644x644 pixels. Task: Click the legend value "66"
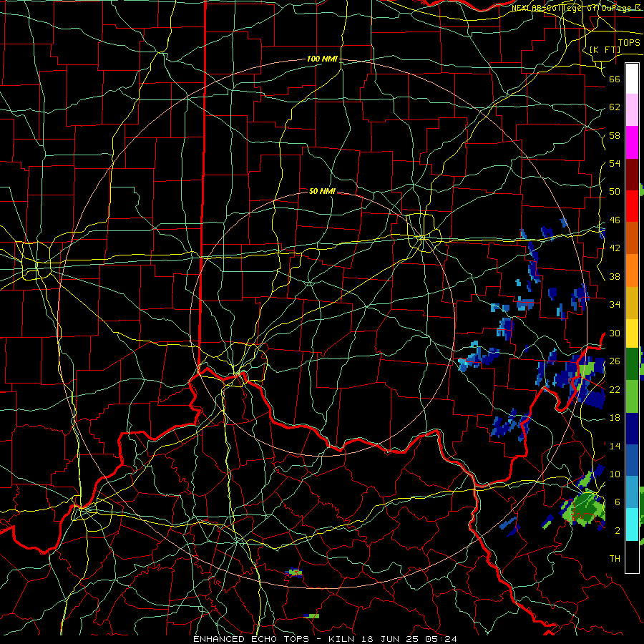615,79
